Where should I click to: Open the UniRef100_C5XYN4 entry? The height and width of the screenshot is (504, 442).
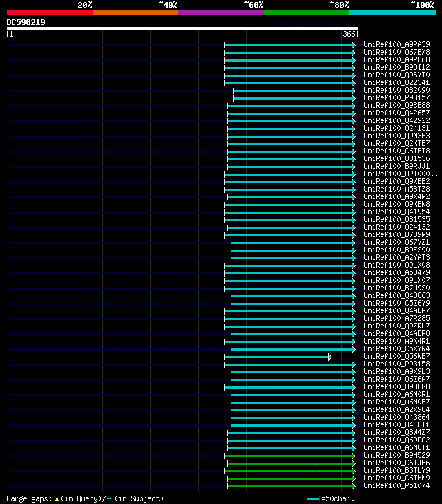click(396, 348)
